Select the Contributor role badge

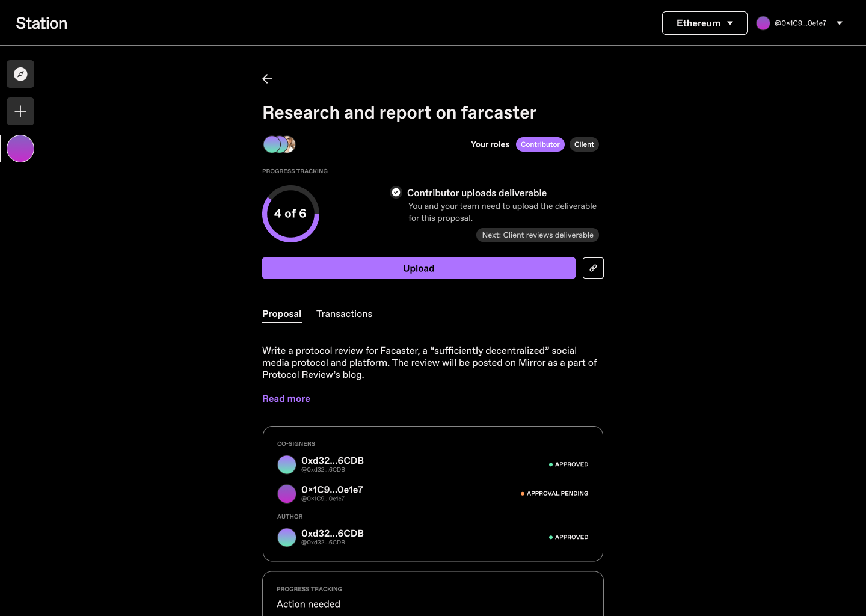[x=540, y=144]
